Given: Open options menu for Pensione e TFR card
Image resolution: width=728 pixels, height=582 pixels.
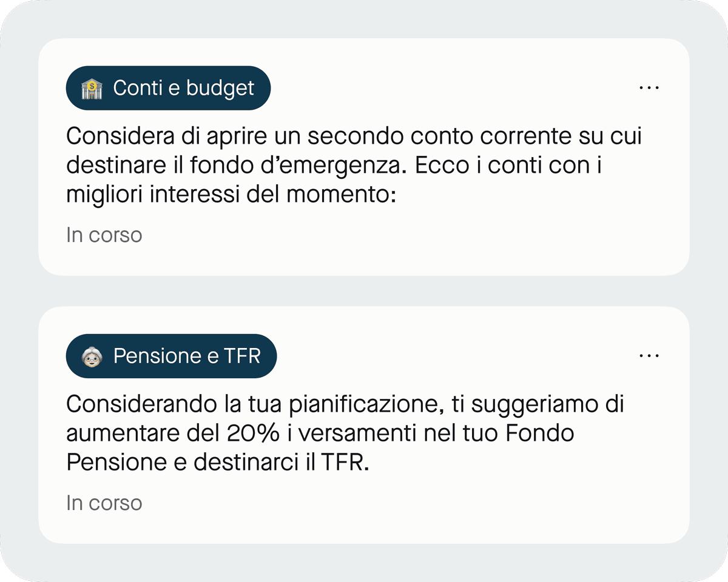Looking at the screenshot, I should (649, 356).
